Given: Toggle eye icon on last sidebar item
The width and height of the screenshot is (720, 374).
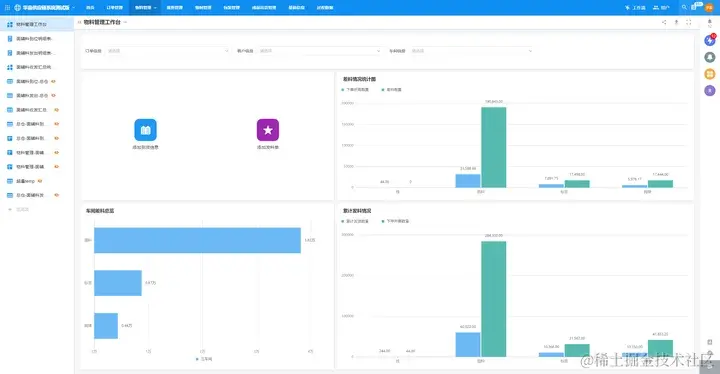Looking at the screenshot, I should pos(56,195).
